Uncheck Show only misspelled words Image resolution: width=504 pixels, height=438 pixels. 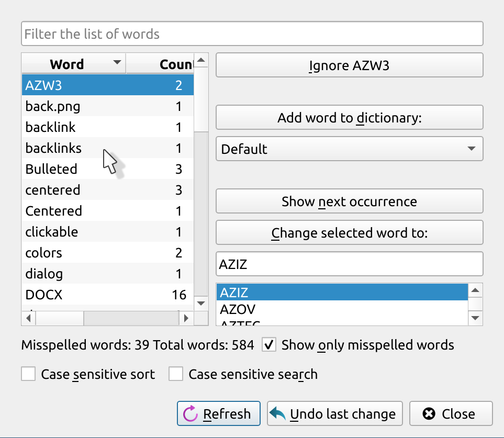270,345
